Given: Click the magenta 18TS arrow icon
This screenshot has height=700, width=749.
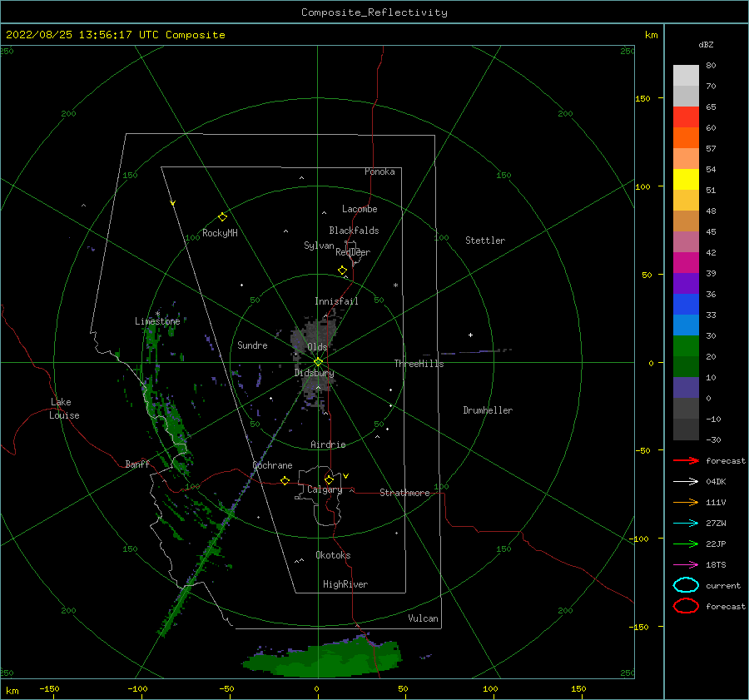Looking at the screenshot, I should [686, 565].
